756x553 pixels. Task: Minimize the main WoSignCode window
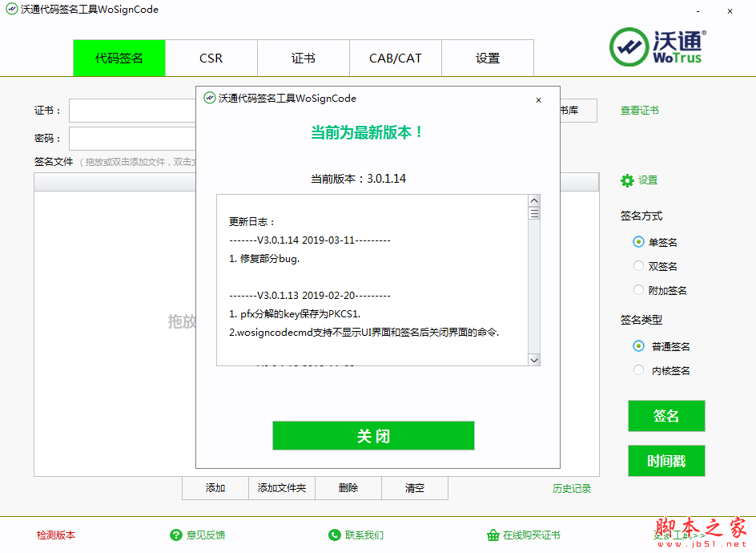pos(698,10)
